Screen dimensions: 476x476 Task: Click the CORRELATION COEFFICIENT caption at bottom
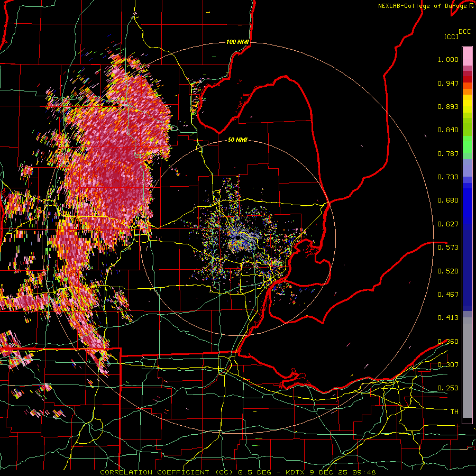(x=237, y=472)
